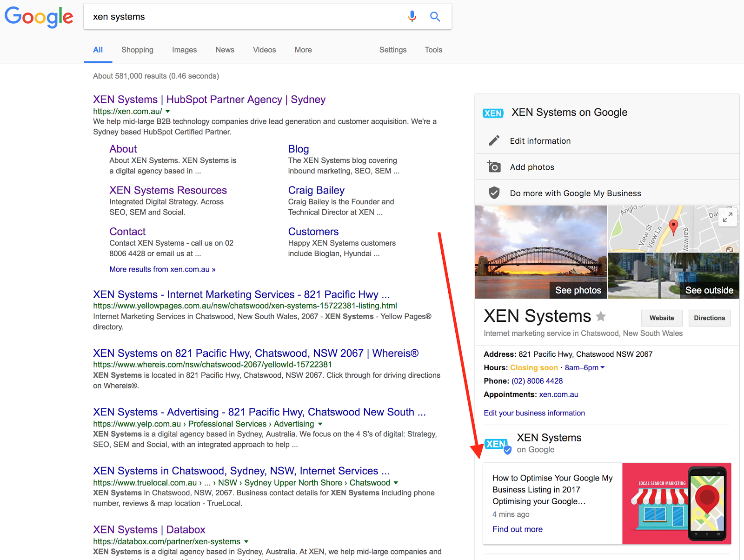The height and width of the screenshot is (560, 744).
Task: Expand the 8am–6pm hours dropdown
Action: pos(603,367)
